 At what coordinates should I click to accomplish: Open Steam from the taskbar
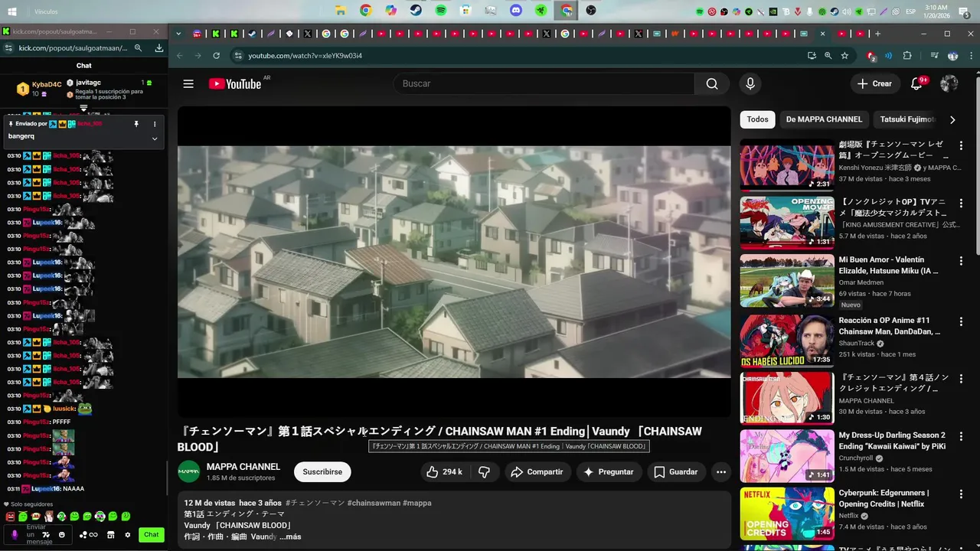point(416,11)
